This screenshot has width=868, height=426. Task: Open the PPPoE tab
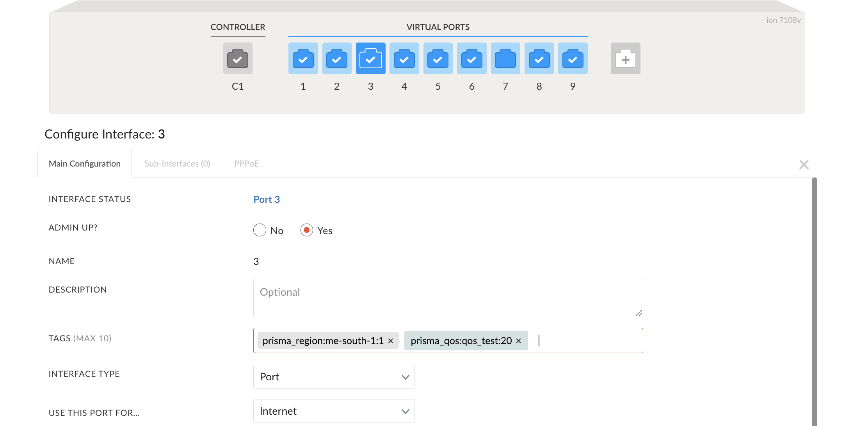(x=246, y=164)
